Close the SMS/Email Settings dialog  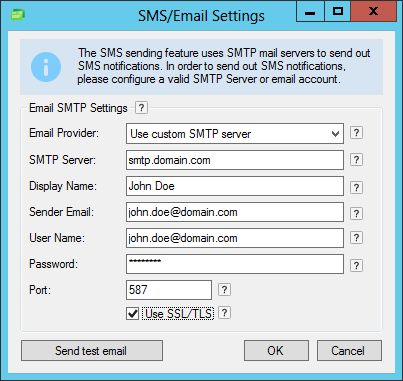point(373,12)
